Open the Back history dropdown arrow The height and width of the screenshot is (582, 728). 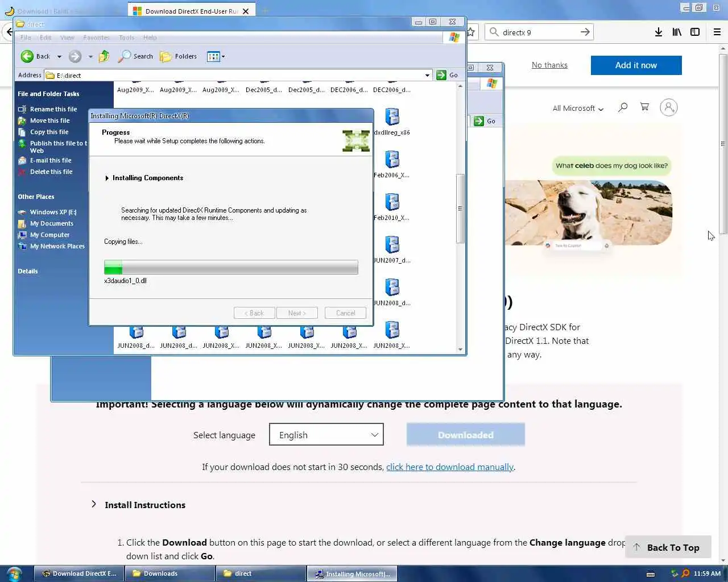point(59,56)
